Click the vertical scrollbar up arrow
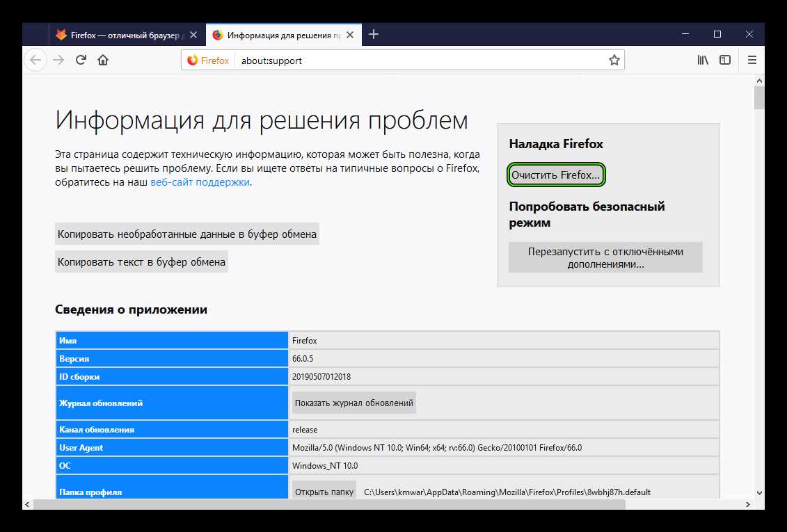This screenshot has height=532, width=787. [x=759, y=81]
